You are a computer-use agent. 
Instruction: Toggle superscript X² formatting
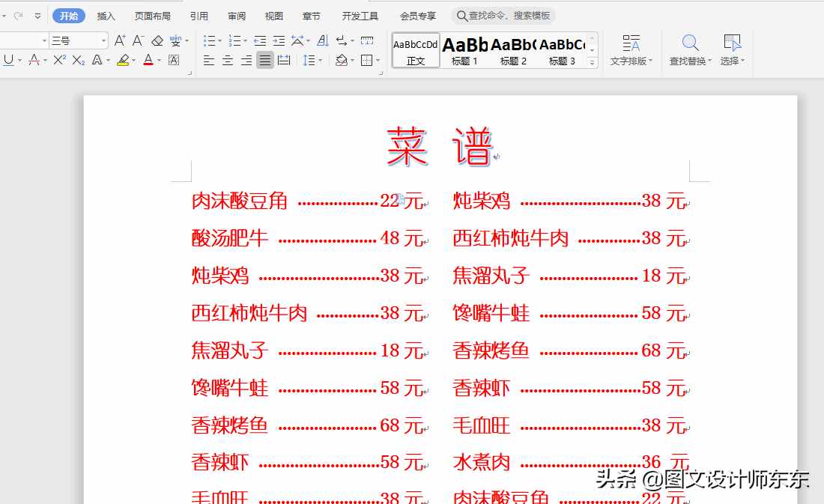click(59, 60)
